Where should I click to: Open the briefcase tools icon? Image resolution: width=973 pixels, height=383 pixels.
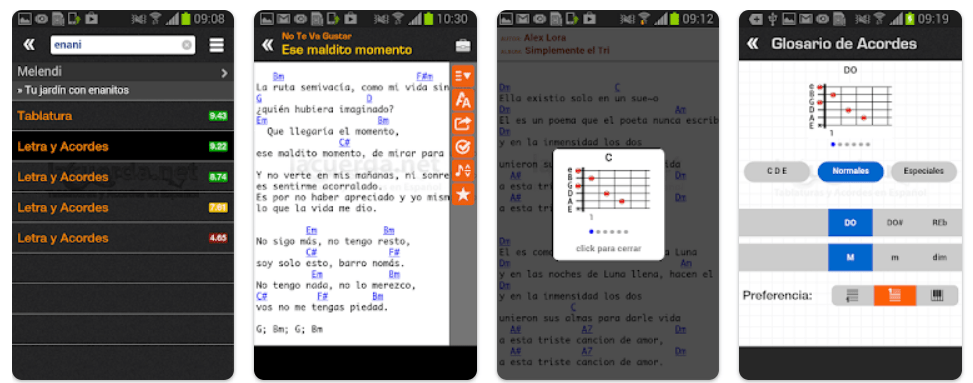(462, 45)
